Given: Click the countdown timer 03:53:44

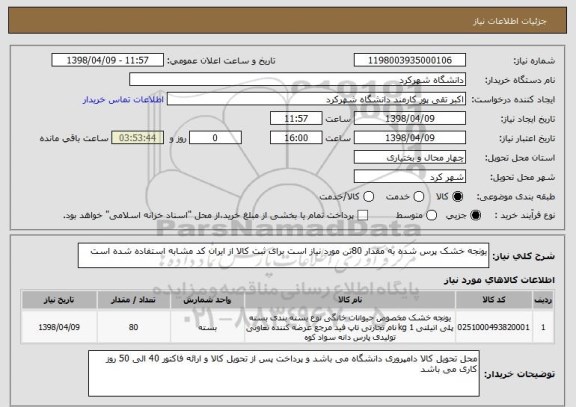Looking at the screenshot, I should 137,138.
